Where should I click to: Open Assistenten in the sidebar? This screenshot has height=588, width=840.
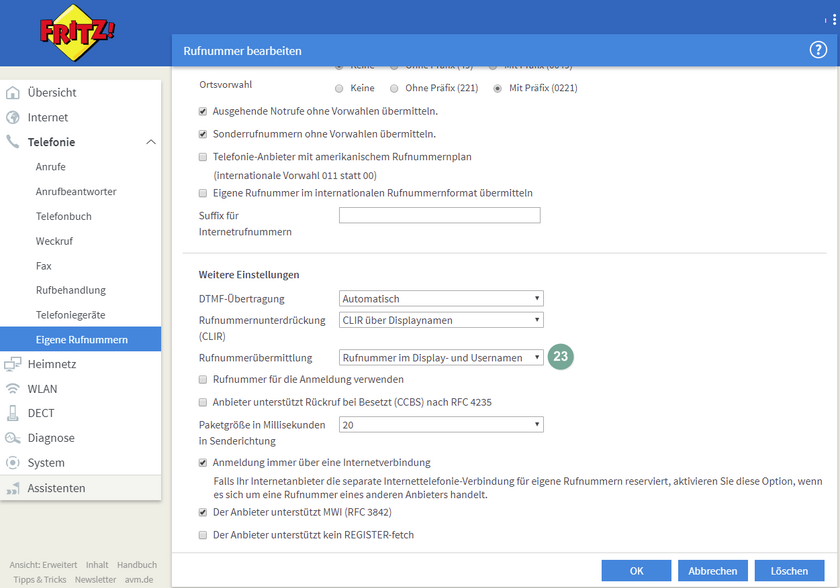tap(56, 488)
